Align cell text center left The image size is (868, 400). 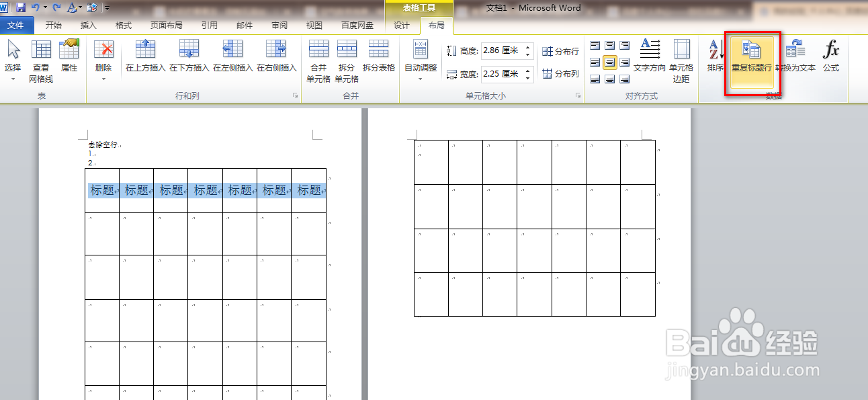[595, 63]
